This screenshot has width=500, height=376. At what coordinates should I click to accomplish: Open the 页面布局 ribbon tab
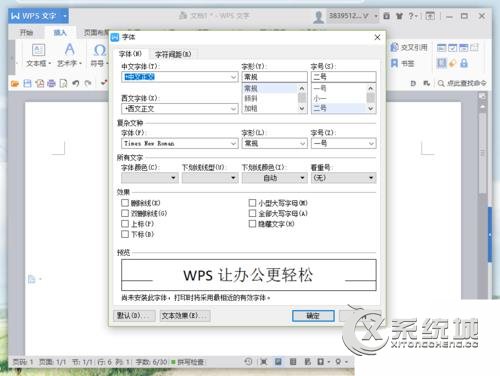tap(96, 32)
